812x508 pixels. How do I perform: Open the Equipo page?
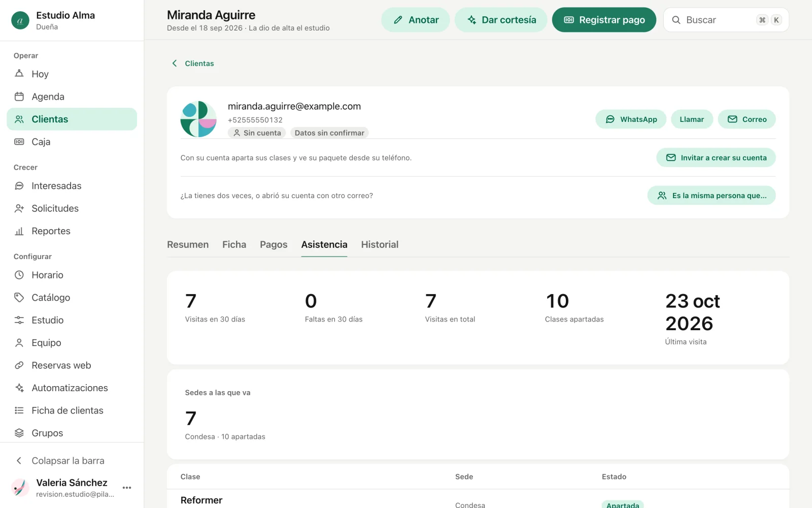click(x=72, y=343)
